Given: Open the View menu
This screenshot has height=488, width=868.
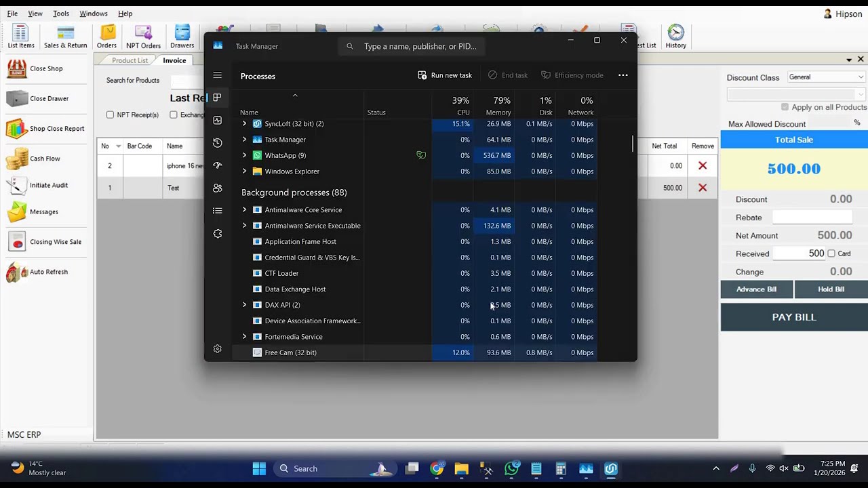Looking at the screenshot, I should 35,14.
